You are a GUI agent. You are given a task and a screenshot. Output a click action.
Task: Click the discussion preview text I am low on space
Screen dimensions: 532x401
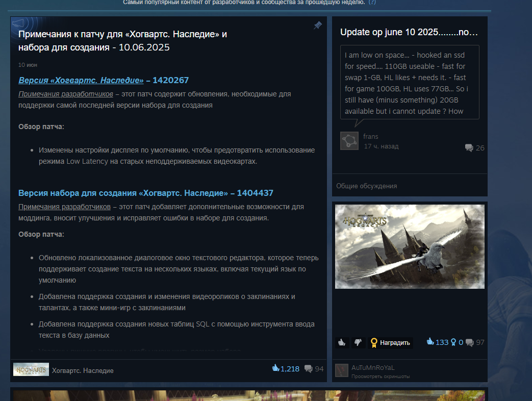pos(410,83)
